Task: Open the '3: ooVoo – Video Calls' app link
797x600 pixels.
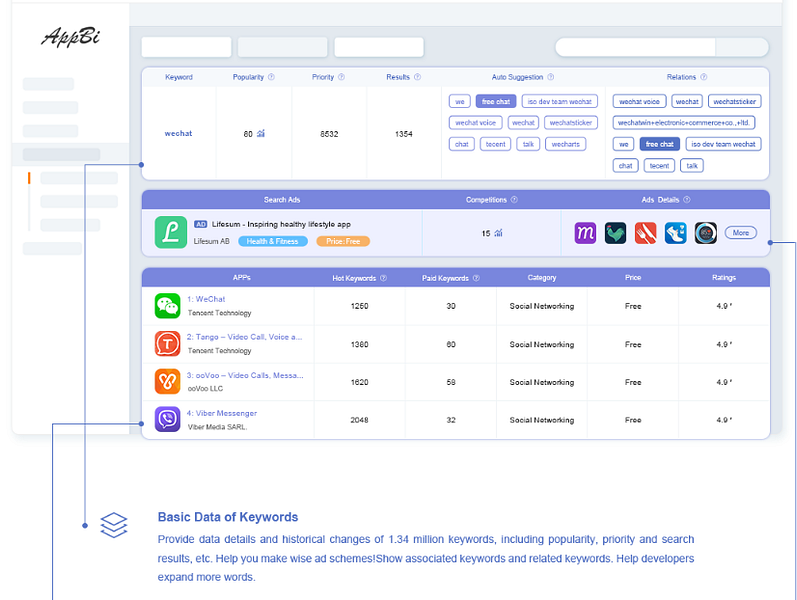Action: (245, 375)
